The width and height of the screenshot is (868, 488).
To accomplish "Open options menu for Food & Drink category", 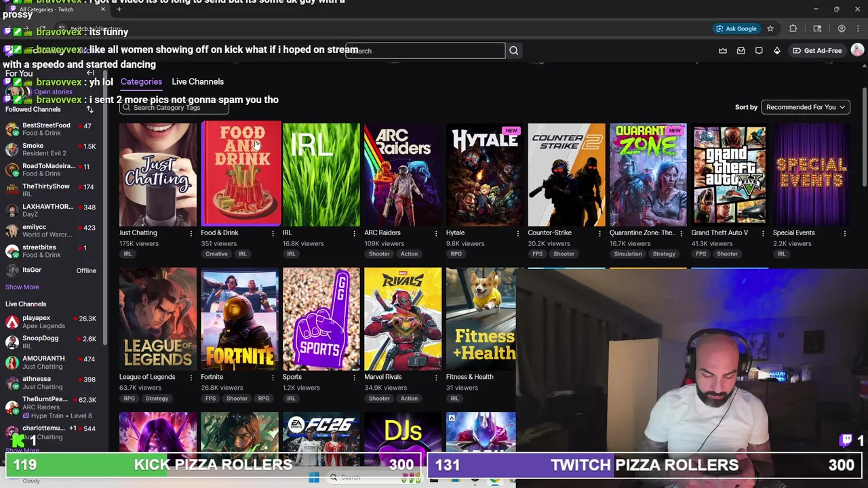I will [273, 233].
